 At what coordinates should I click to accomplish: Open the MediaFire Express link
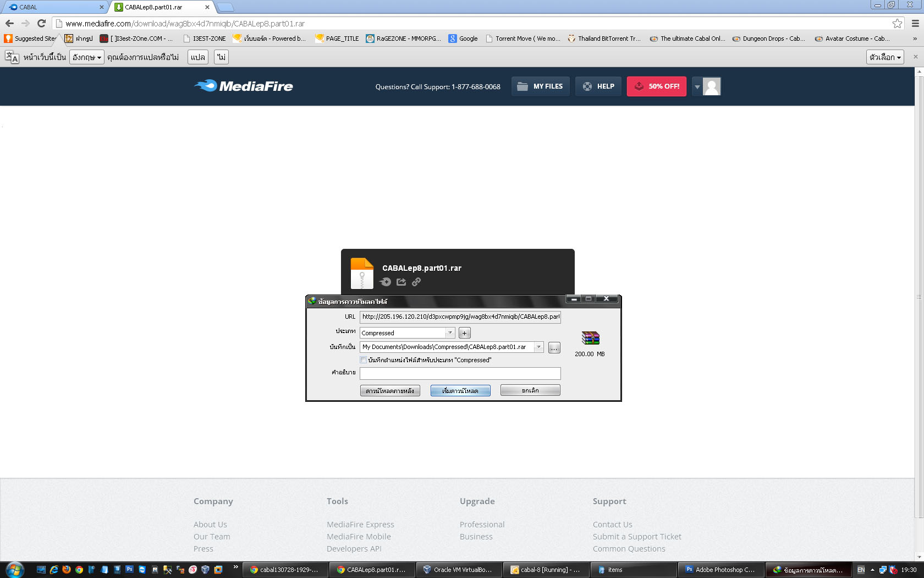pos(360,525)
